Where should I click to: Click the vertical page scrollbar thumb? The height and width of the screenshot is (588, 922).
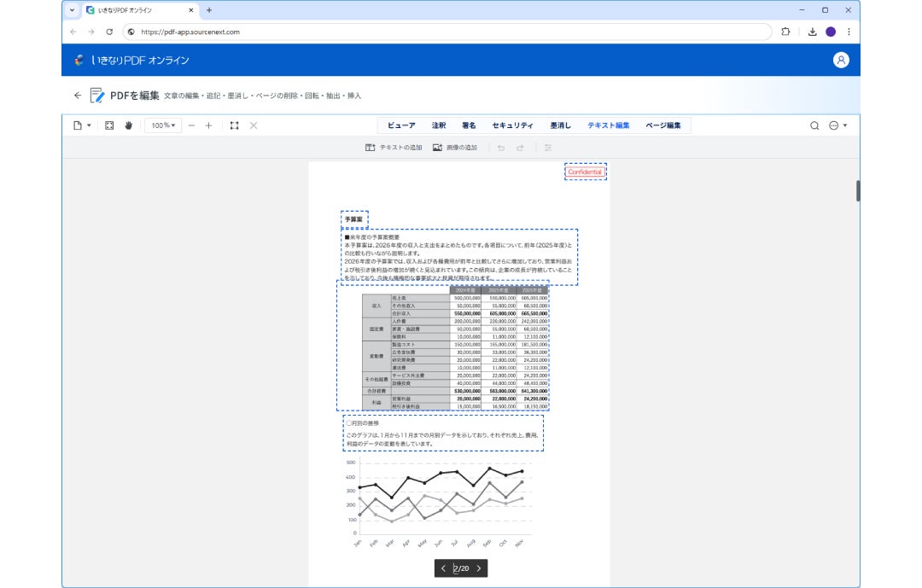point(858,191)
